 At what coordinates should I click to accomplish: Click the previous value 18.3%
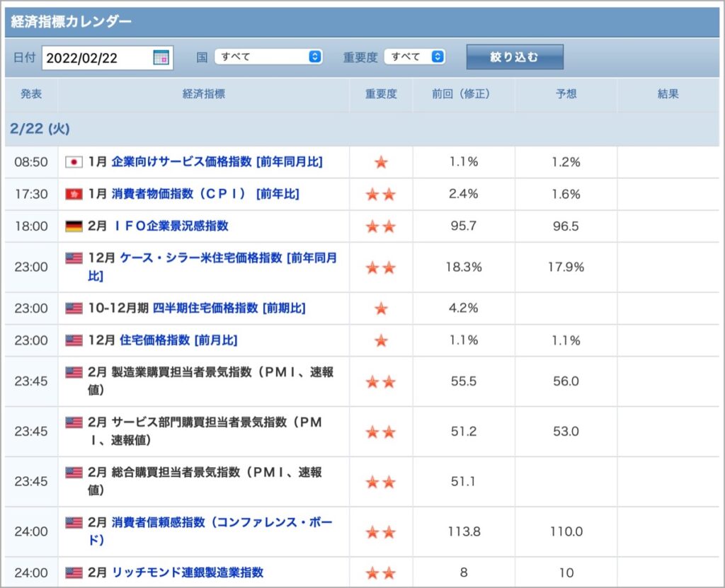464,267
